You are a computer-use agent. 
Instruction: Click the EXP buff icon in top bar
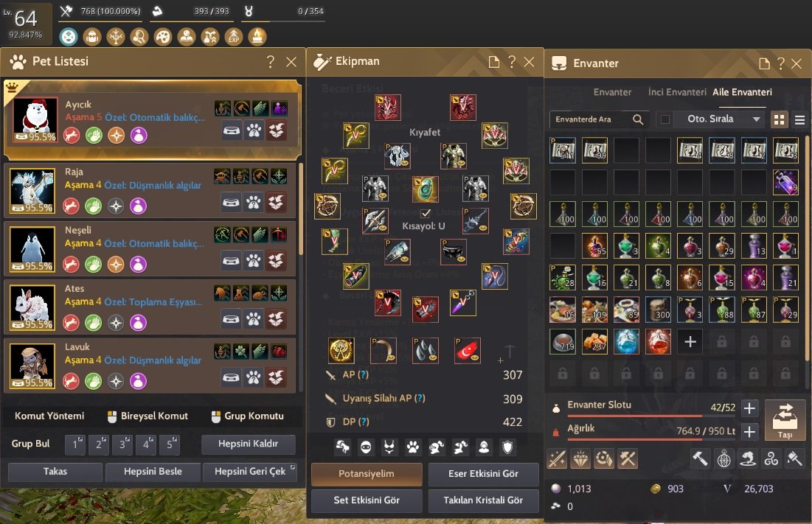pyautogui.click(x=234, y=37)
